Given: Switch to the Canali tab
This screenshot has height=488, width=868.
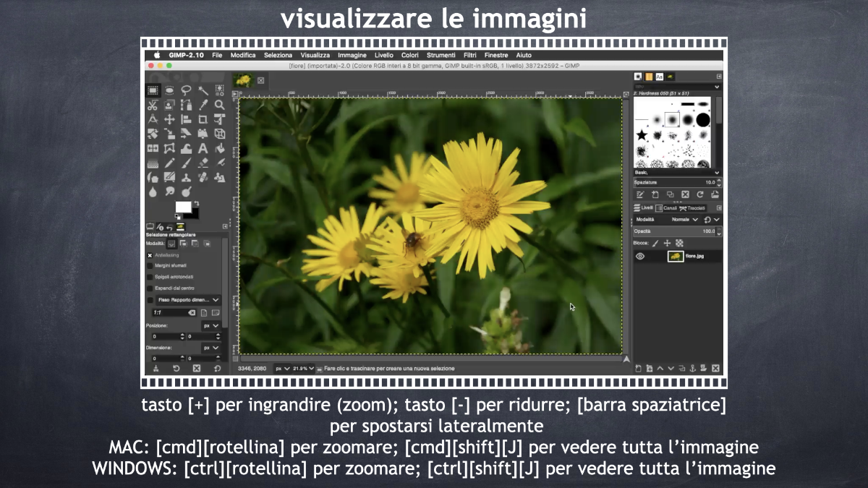Looking at the screenshot, I should [x=667, y=208].
